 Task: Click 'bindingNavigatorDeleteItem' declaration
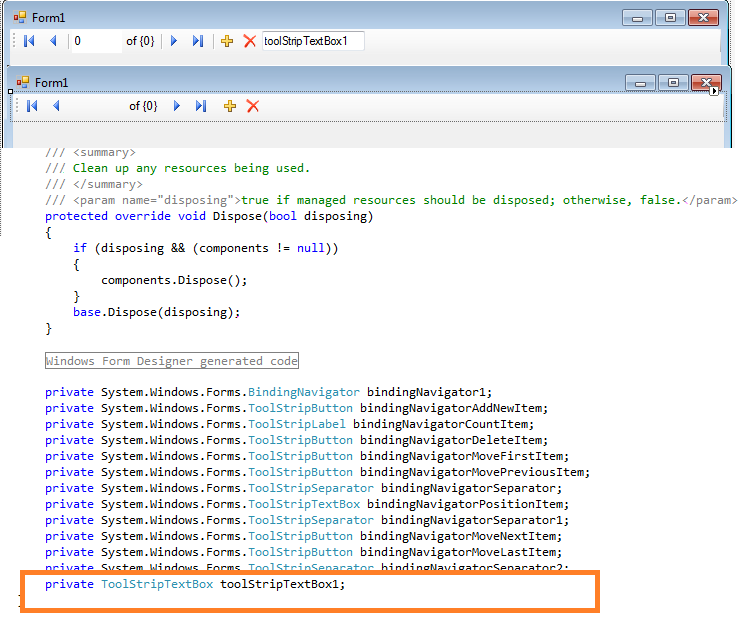pos(296,440)
